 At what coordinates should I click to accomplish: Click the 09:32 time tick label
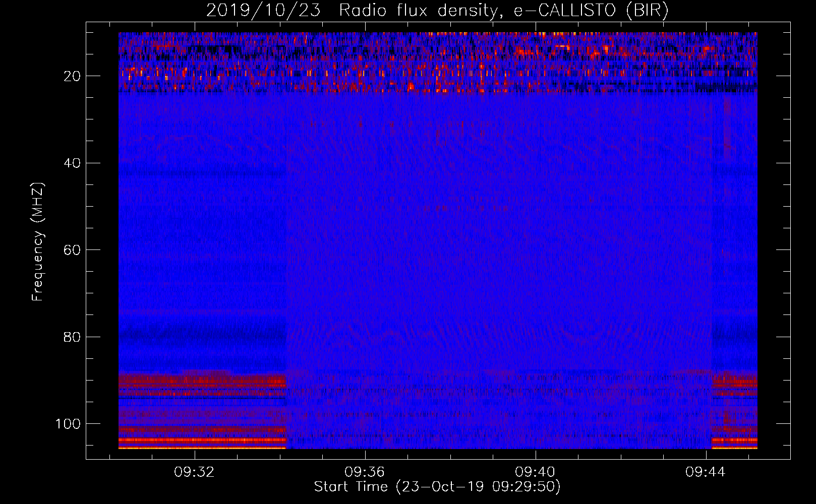tap(194, 472)
